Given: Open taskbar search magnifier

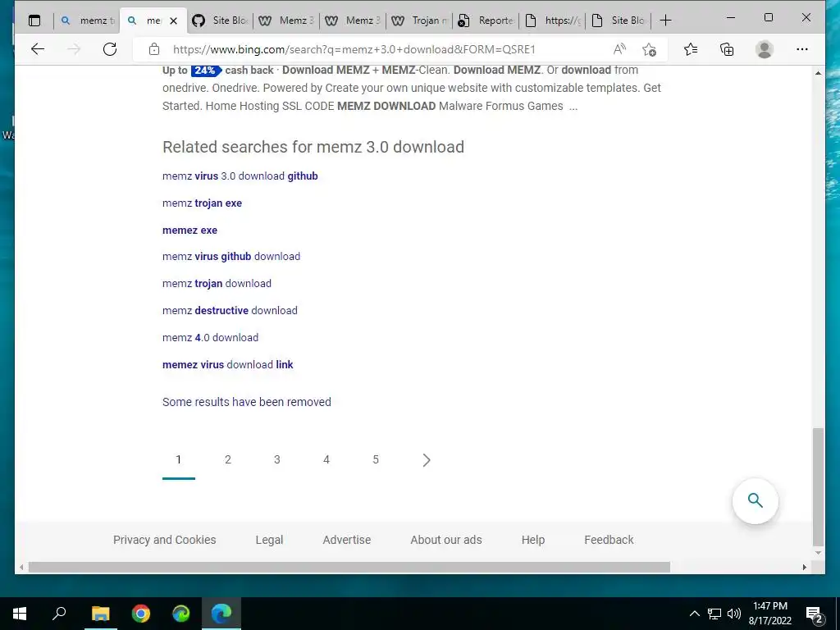Looking at the screenshot, I should pyautogui.click(x=59, y=613).
